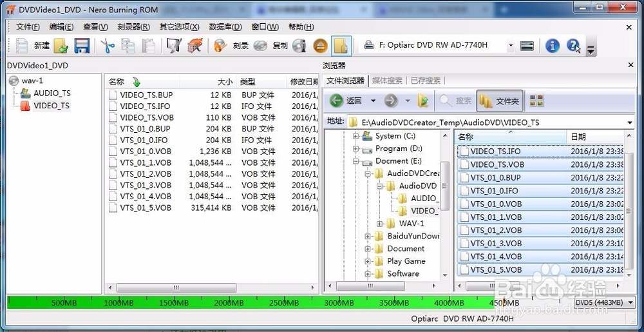Open compilation properties checkmark icon
Viewport: 644px width, 332px height.
pos(174,46)
